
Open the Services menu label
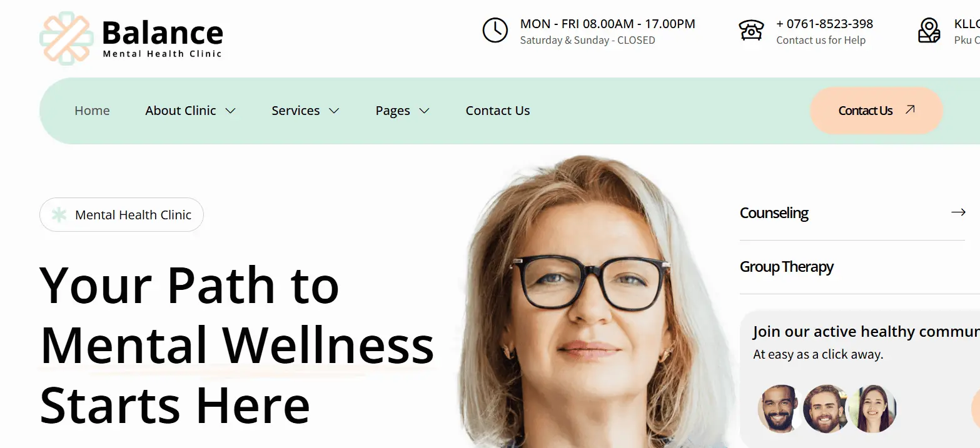pos(296,111)
